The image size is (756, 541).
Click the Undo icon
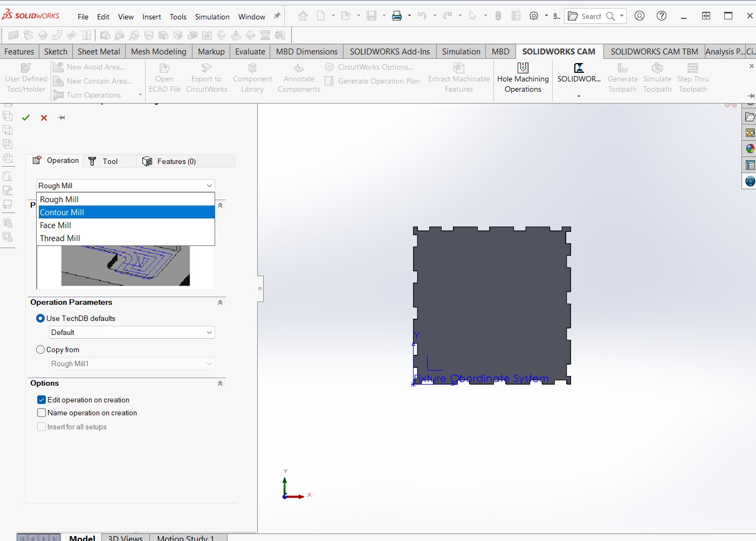(422, 16)
